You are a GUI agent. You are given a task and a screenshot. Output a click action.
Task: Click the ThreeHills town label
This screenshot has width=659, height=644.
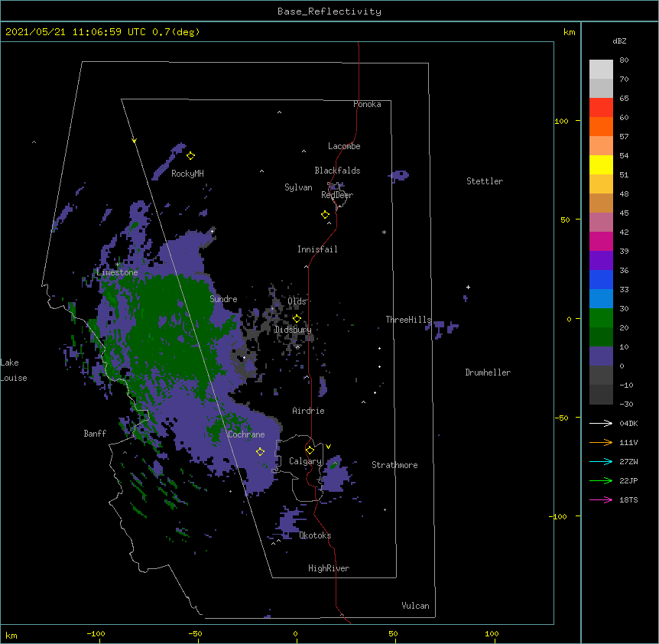pos(408,320)
